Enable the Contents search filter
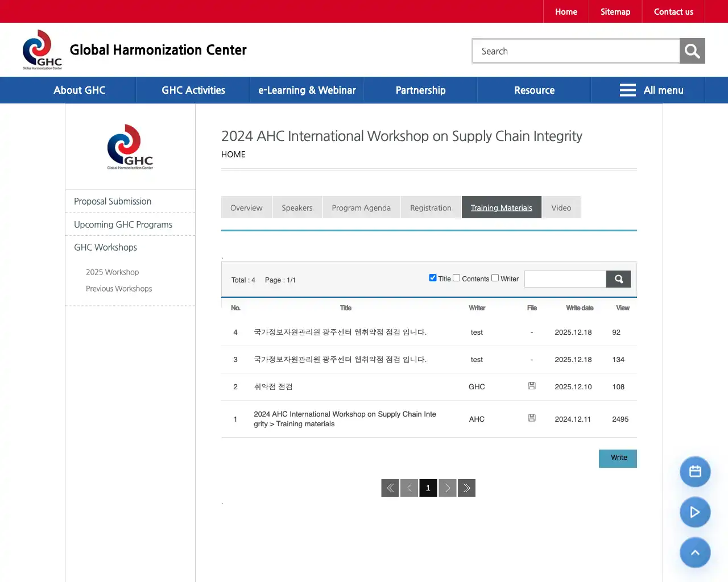This screenshot has height=582, width=728. 456,277
